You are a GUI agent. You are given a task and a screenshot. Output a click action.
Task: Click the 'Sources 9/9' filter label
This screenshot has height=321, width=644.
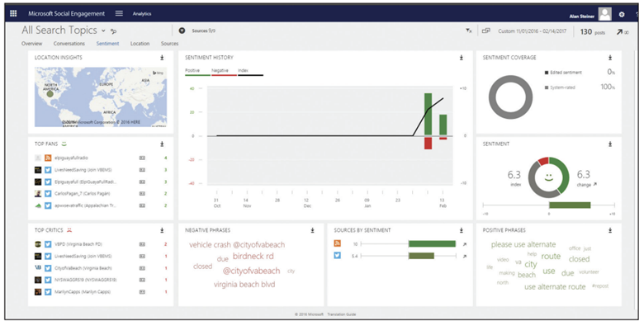tap(204, 31)
